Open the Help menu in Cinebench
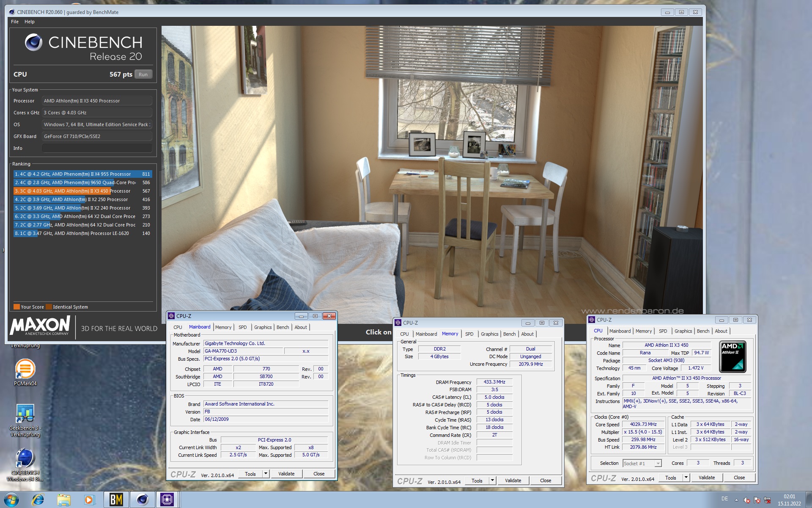812x508 pixels. [30, 22]
